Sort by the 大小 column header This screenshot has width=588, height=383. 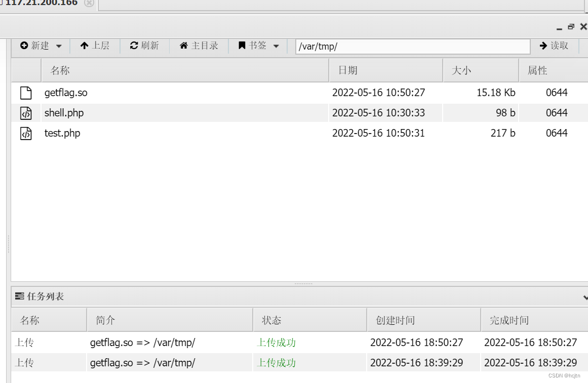(481, 70)
